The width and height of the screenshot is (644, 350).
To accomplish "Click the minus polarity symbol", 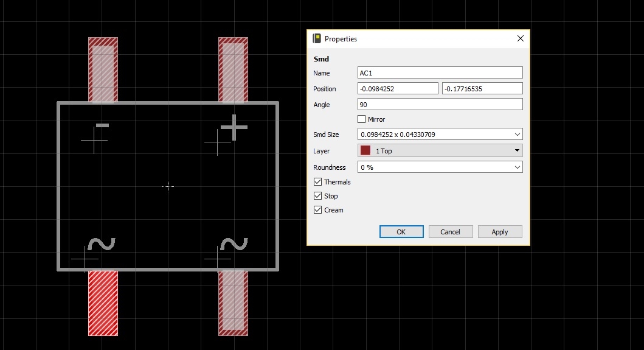I will click(x=102, y=125).
